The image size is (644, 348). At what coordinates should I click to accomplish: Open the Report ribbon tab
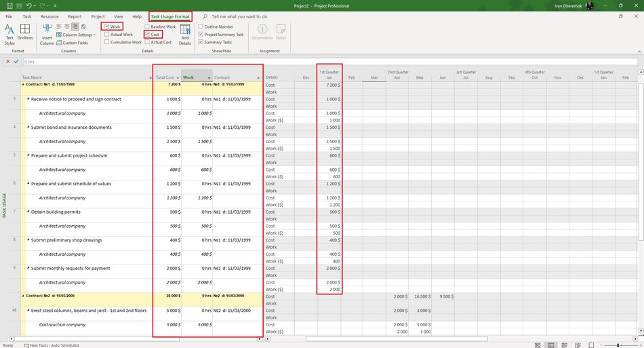click(75, 16)
